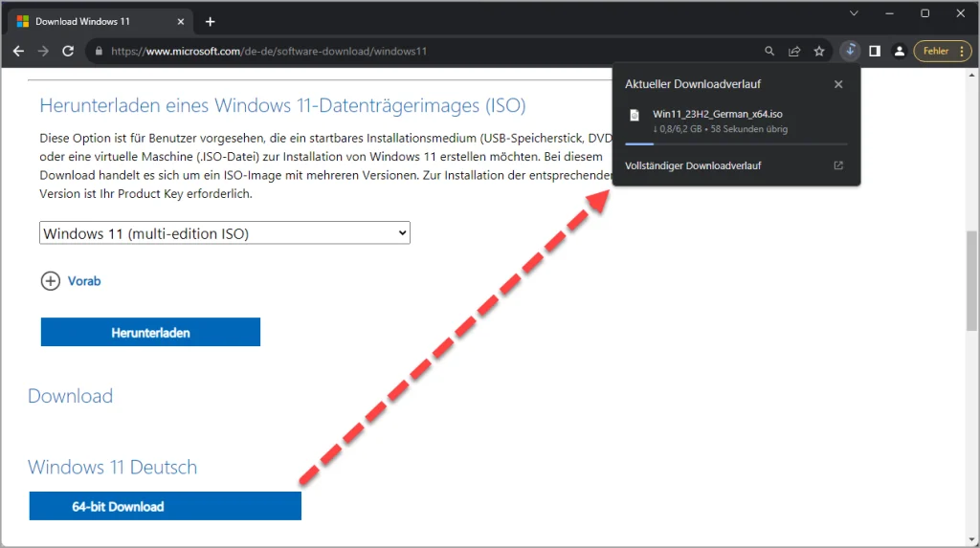The width and height of the screenshot is (980, 548).
Task: Open Vollständiger Downloadverlauf
Action: point(693,165)
